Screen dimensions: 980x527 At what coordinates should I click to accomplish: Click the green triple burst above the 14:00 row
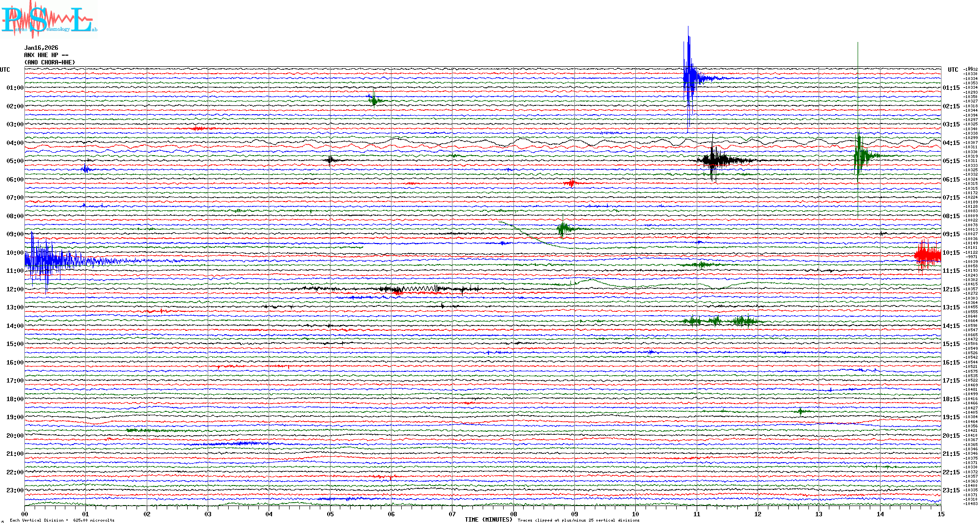pyautogui.click(x=717, y=321)
